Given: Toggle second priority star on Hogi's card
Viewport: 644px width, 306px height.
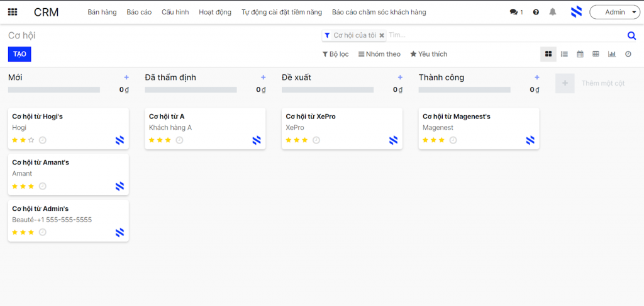Looking at the screenshot, I should pos(23,140).
